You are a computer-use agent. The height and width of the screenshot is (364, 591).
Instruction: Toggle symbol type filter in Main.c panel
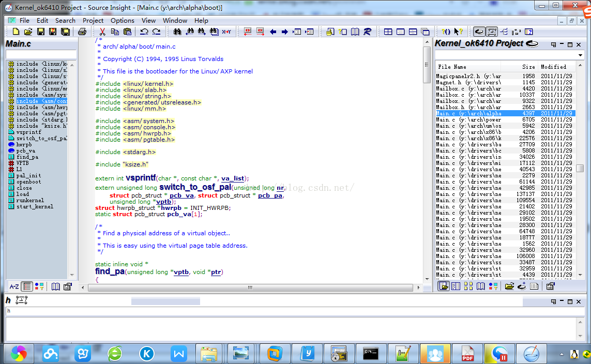pyautogui.click(x=39, y=287)
